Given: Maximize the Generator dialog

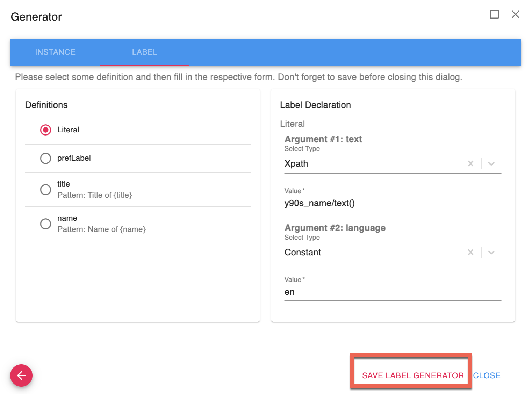Looking at the screenshot, I should click(494, 14).
